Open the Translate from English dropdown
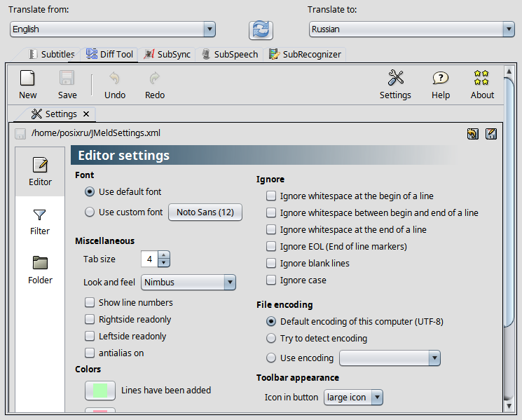Viewport: 522px width, 420px height. click(x=113, y=29)
